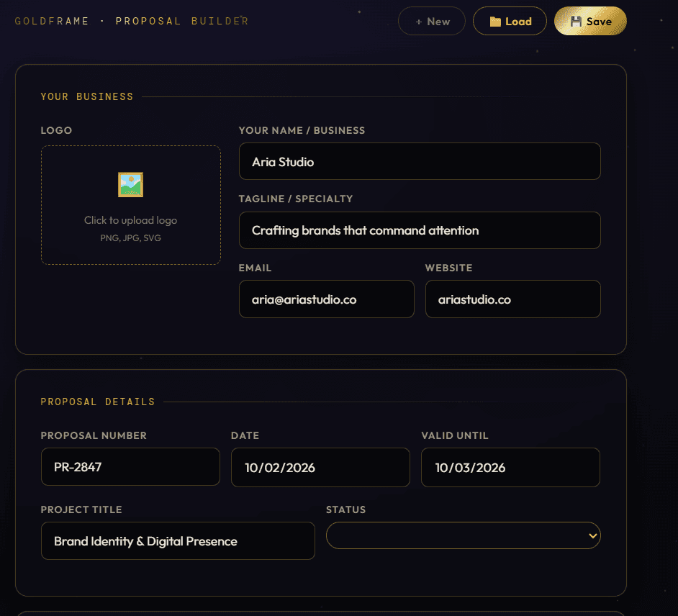
Task: Select the Your Business section heading
Action: [87, 96]
